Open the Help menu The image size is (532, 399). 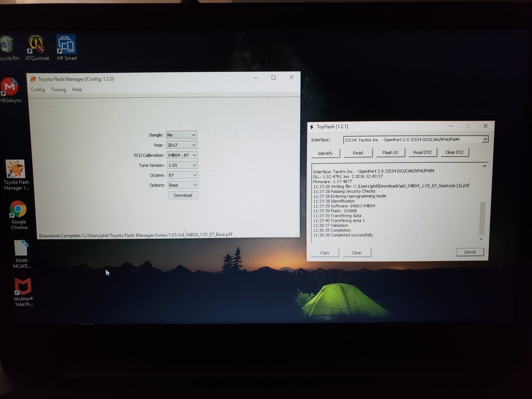pos(77,90)
